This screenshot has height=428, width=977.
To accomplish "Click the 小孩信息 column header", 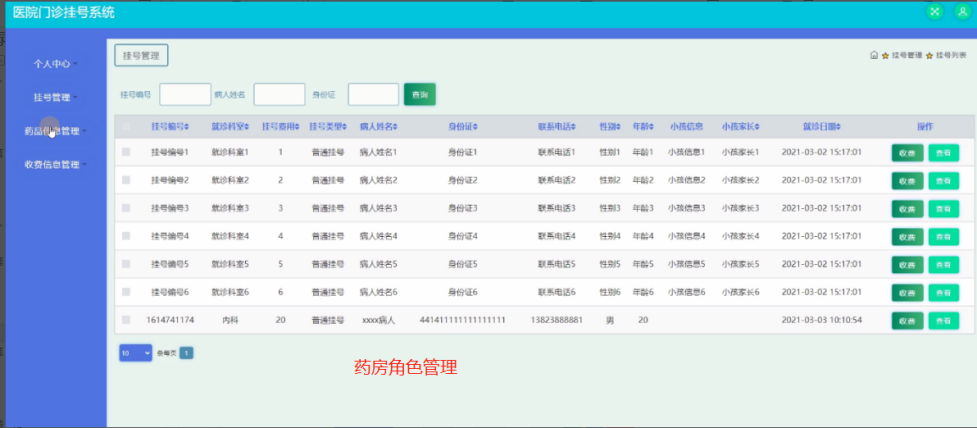I will coord(686,126).
